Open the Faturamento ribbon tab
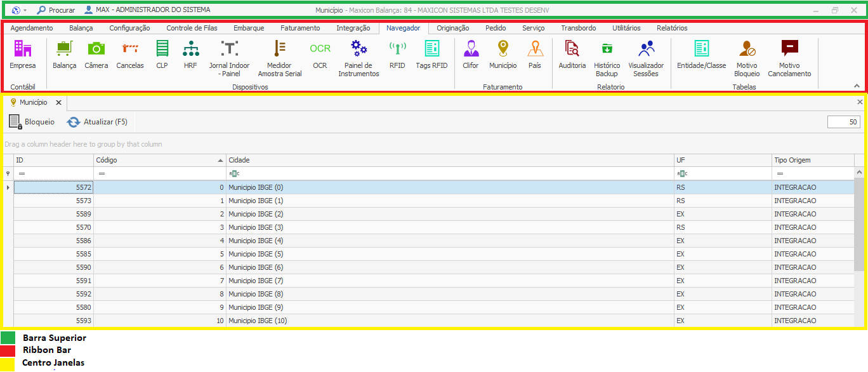Screen dimensions: 868x372 (301, 28)
